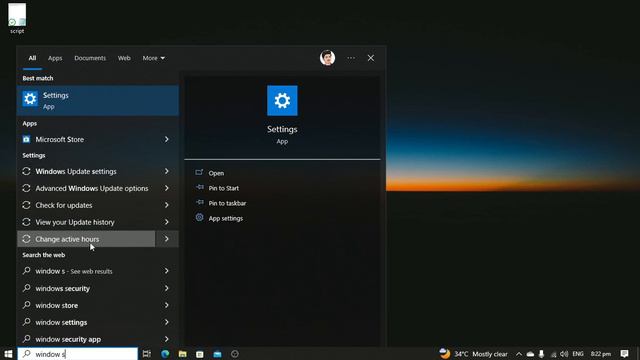Switch to the Apps tab
Screen dimensions: 640x360
(x=55, y=58)
